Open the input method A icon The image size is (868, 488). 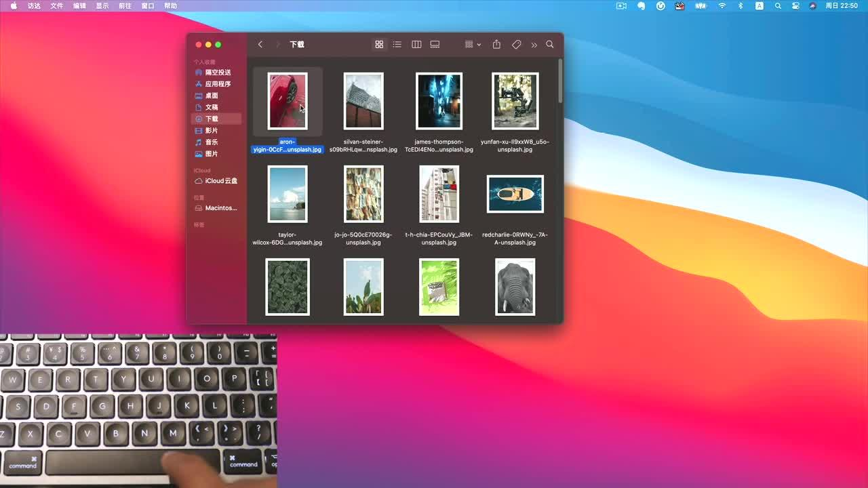759,5
